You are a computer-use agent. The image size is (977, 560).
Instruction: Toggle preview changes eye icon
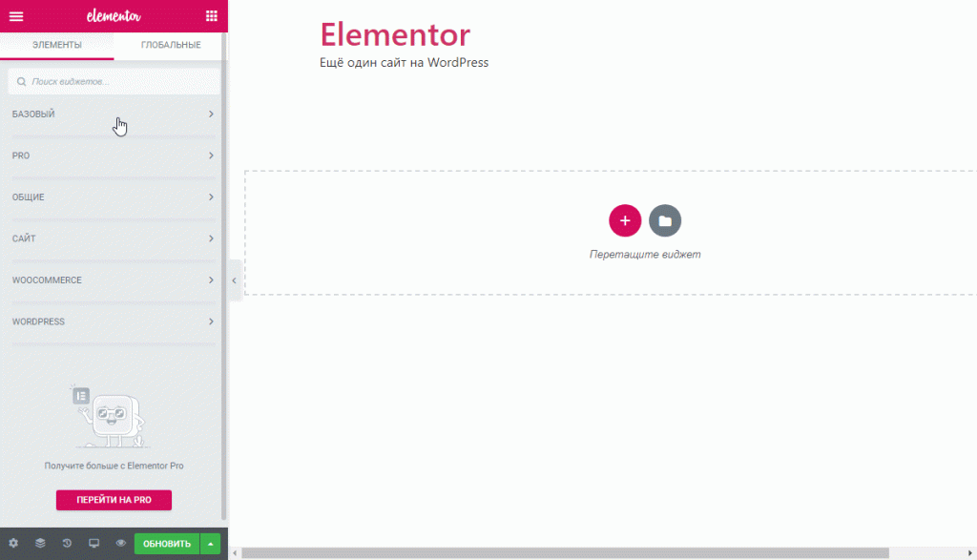pos(121,543)
